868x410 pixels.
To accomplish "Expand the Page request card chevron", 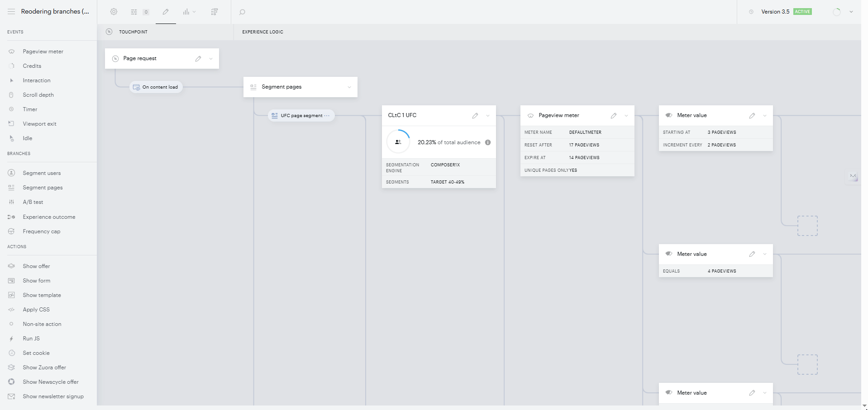I will tap(211, 59).
